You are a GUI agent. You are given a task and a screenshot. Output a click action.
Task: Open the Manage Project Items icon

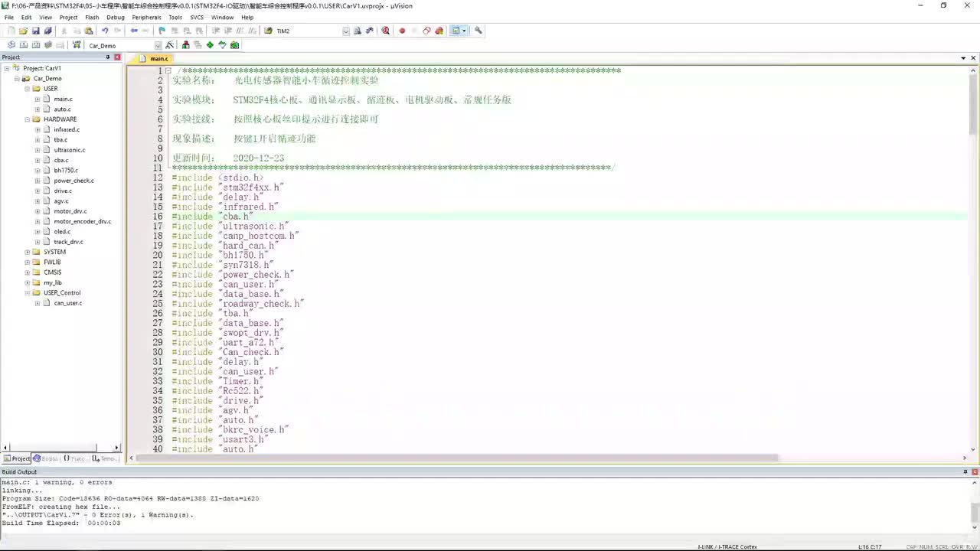(x=185, y=45)
